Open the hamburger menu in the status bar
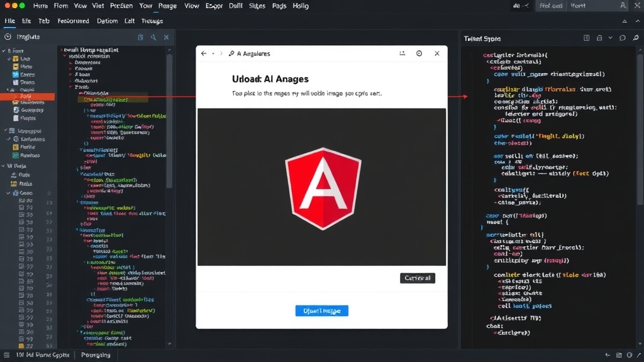Image resolution: width=644 pixels, height=362 pixels. click(6, 355)
